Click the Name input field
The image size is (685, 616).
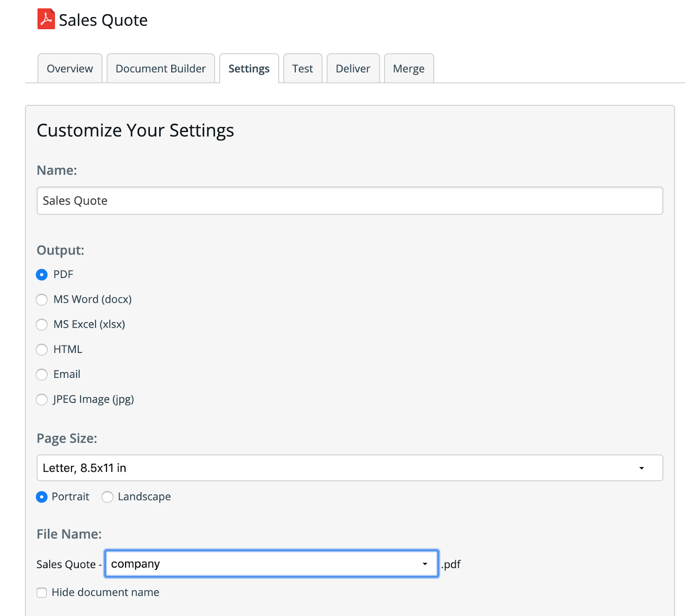pos(350,201)
